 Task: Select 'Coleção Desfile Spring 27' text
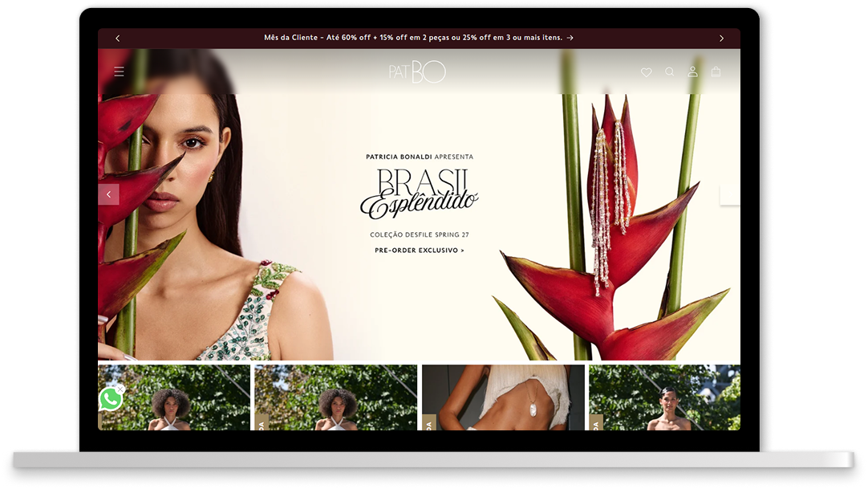pos(419,234)
